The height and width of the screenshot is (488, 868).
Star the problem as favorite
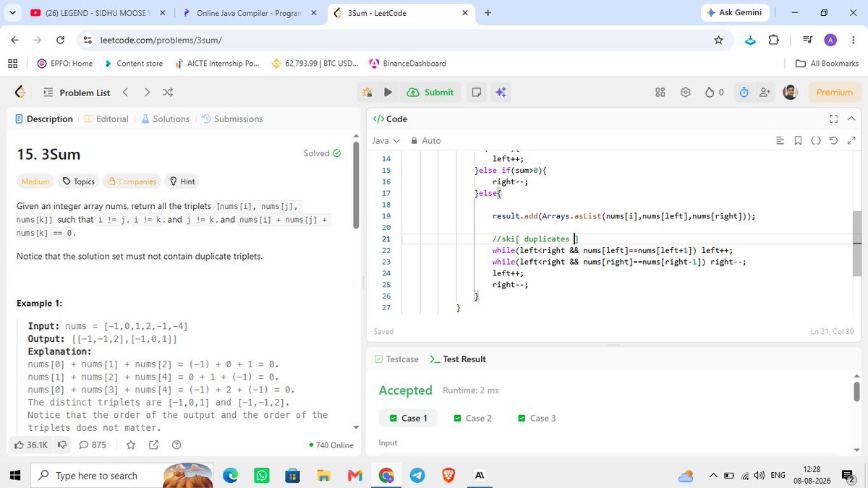(x=131, y=445)
